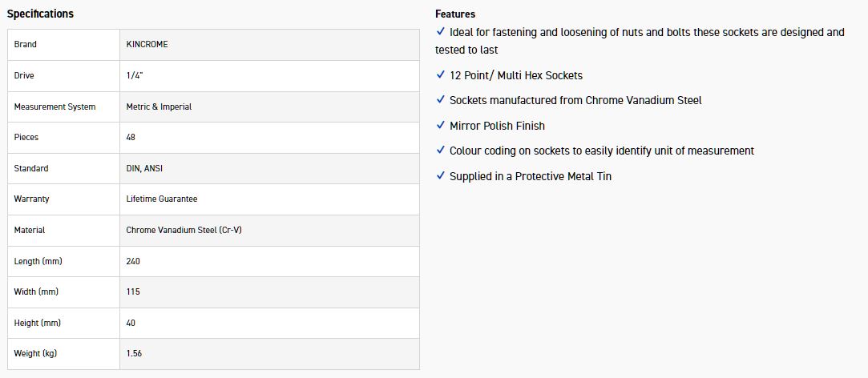Click the checkmark beside 12 Point/ Multi Hex Sockets
The height and width of the screenshot is (378, 868).
point(440,74)
